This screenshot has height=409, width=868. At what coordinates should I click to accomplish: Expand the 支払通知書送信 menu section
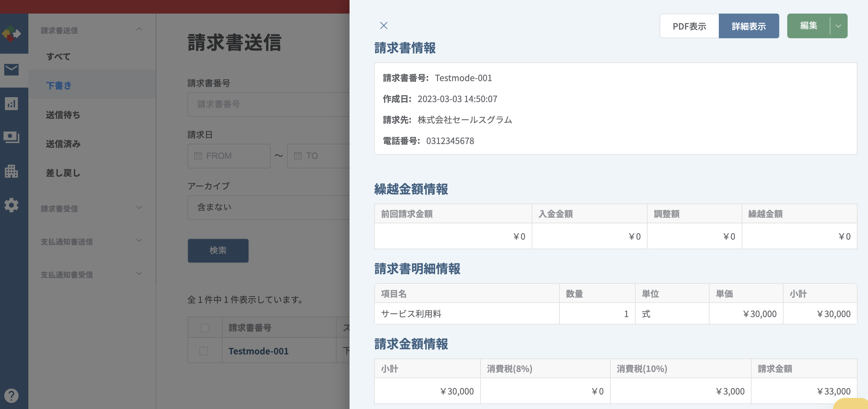pyautogui.click(x=139, y=241)
